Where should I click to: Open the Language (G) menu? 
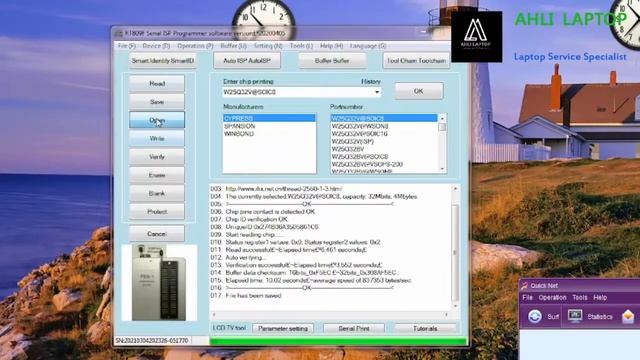pos(368,46)
